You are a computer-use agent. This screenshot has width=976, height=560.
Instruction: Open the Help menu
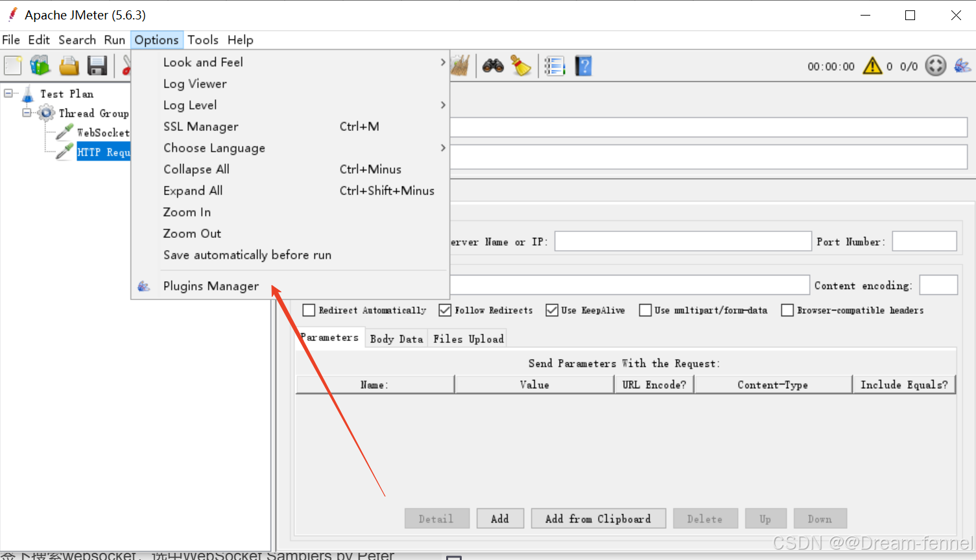(241, 40)
